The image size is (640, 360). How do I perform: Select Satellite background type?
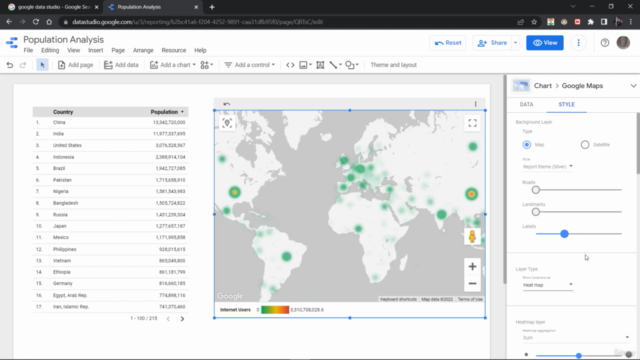(585, 144)
